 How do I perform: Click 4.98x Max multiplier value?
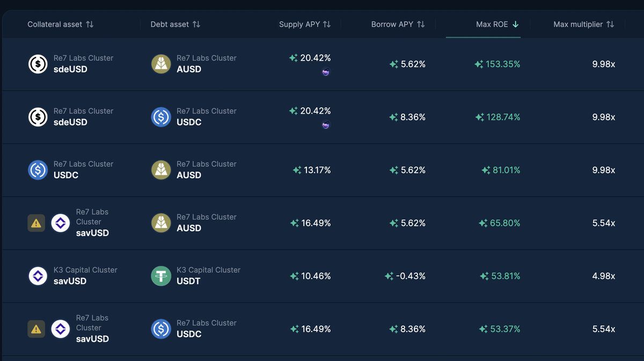point(604,276)
